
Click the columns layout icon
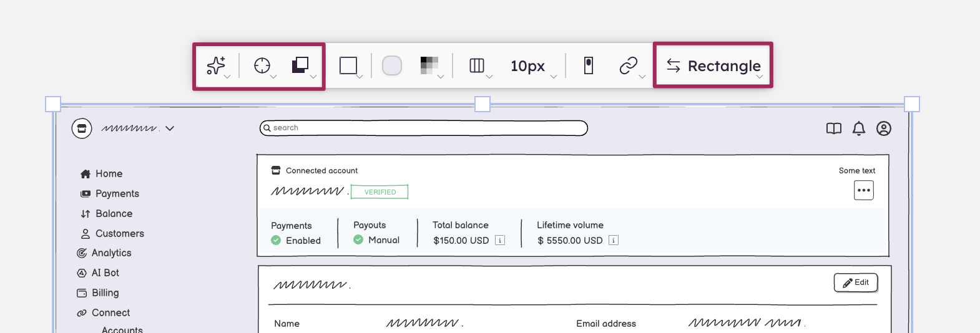click(x=477, y=65)
